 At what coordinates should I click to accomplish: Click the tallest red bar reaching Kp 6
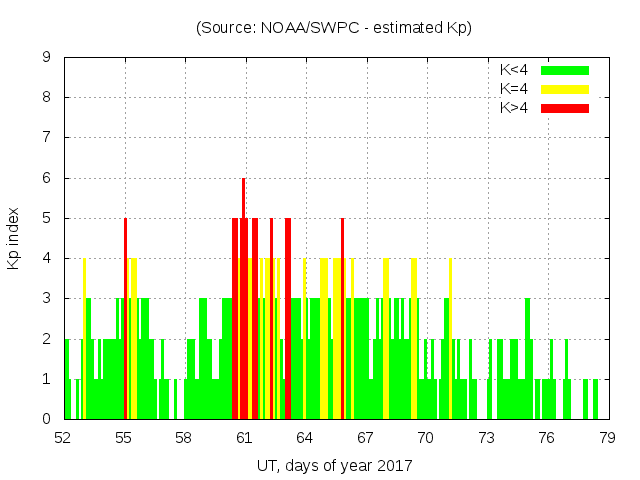click(x=243, y=300)
